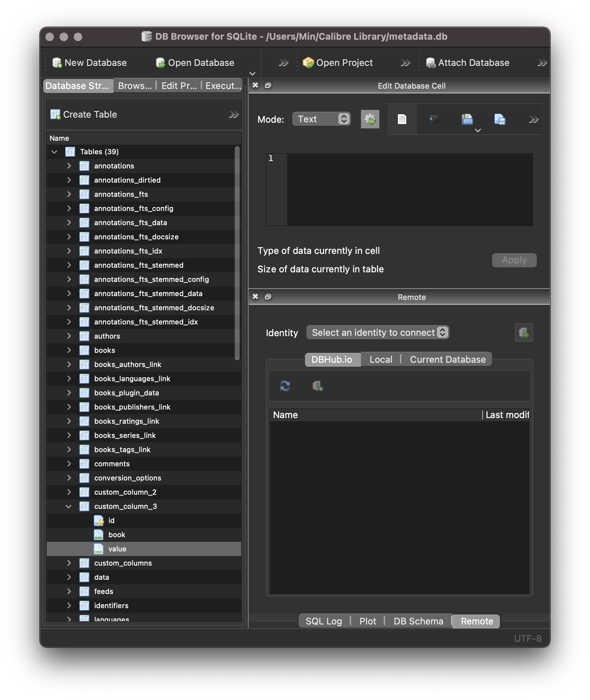Viewport: 590px width, 700px height.
Task: Expand the authors table node
Action: coord(69,336)
